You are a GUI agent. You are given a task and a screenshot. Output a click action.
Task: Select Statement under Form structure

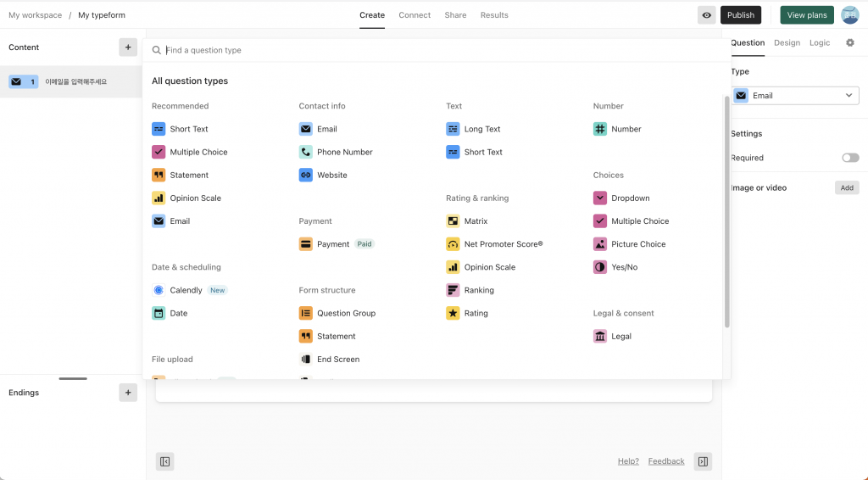[x=327, y=336]
